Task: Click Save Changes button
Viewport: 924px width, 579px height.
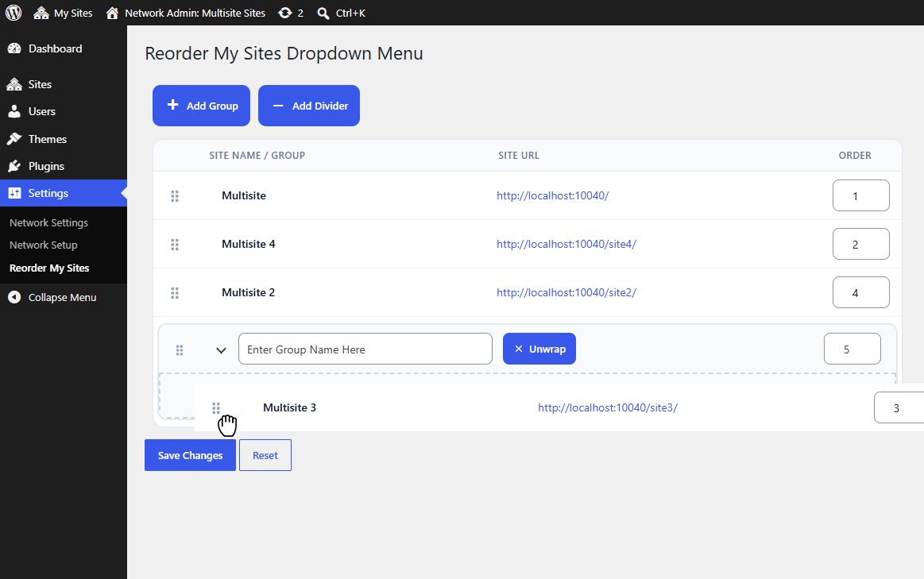Action: [190, 455]
